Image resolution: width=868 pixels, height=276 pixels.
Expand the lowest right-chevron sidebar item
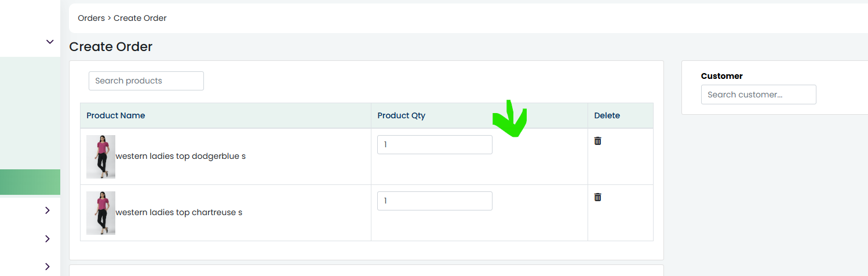coord(48,267)
